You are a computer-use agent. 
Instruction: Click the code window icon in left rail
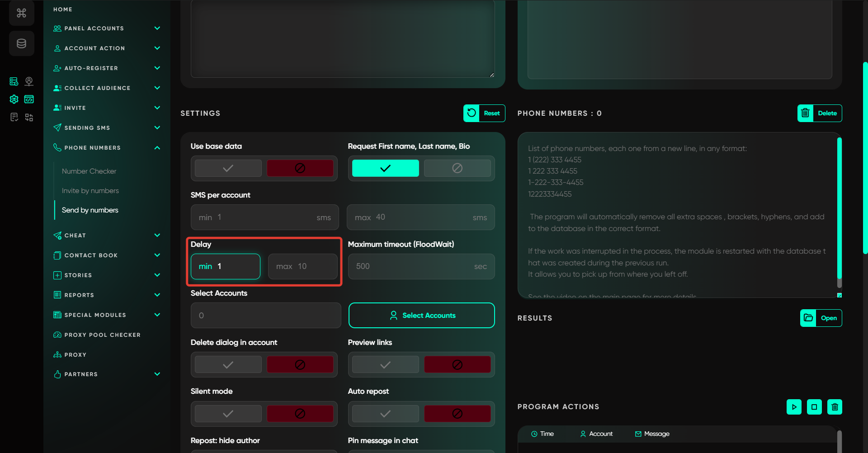tap(29, 99)
